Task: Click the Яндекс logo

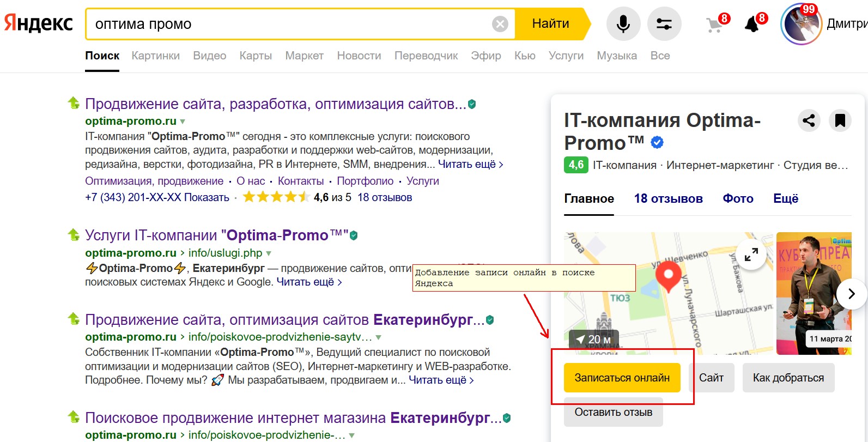Action: 38,23
